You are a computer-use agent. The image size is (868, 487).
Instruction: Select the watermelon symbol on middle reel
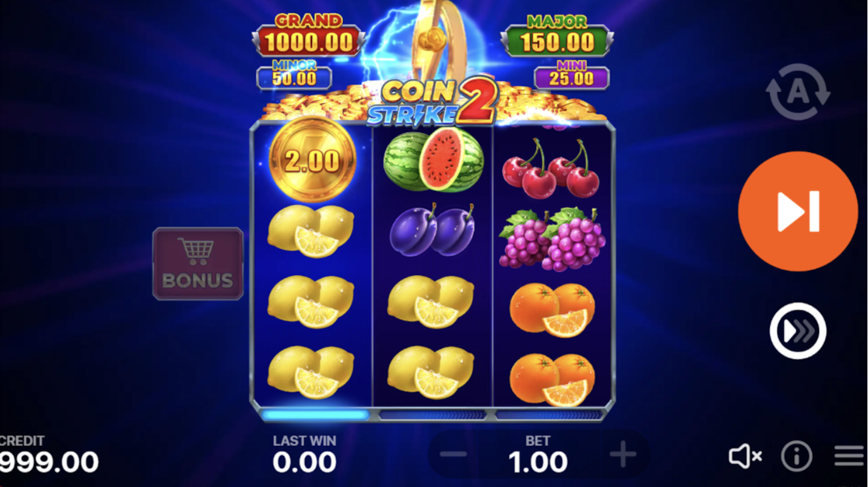click(433, 160)
